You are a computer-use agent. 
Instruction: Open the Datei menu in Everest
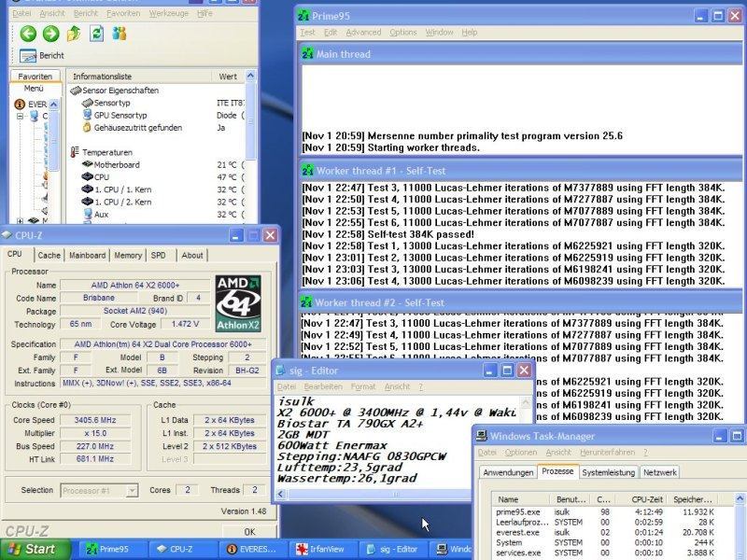click(x=21, y=13)
